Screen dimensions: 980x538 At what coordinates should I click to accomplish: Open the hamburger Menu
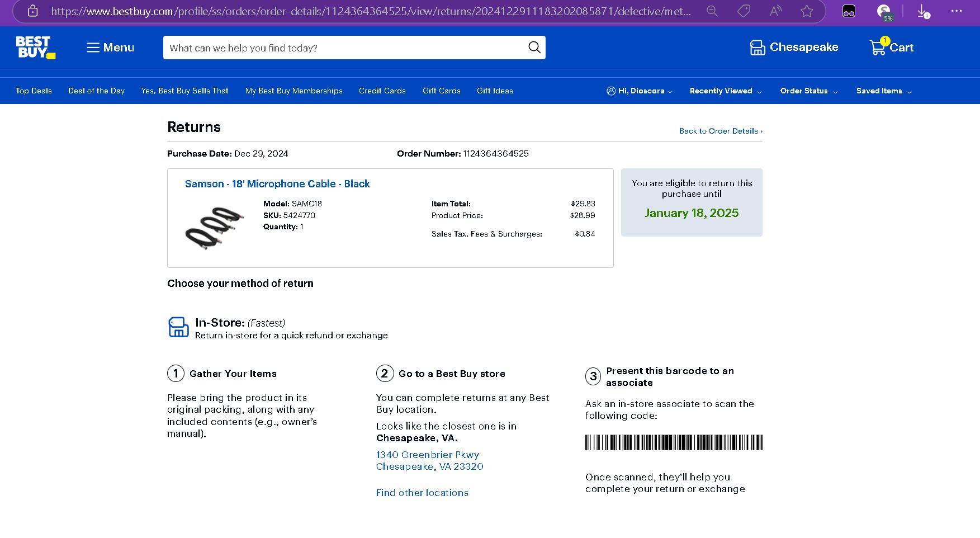click(x=110, y=48)
